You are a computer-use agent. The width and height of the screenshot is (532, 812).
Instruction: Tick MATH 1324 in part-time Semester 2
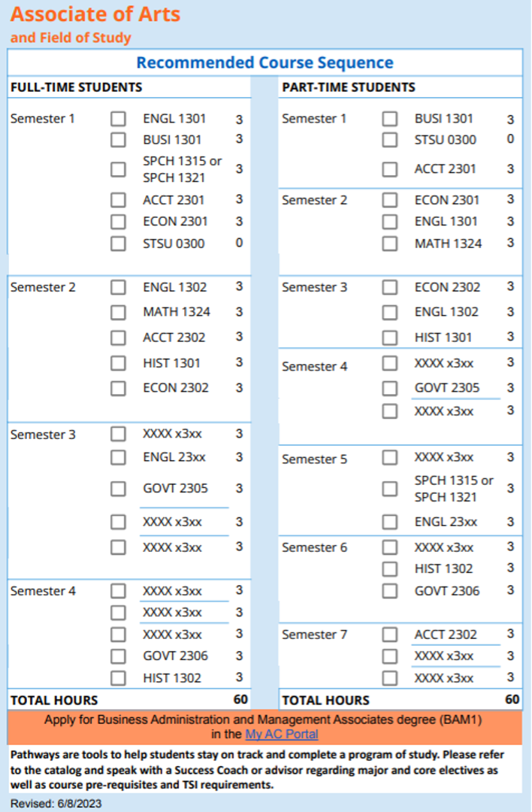pyautogui.click(x=389, y=244)
